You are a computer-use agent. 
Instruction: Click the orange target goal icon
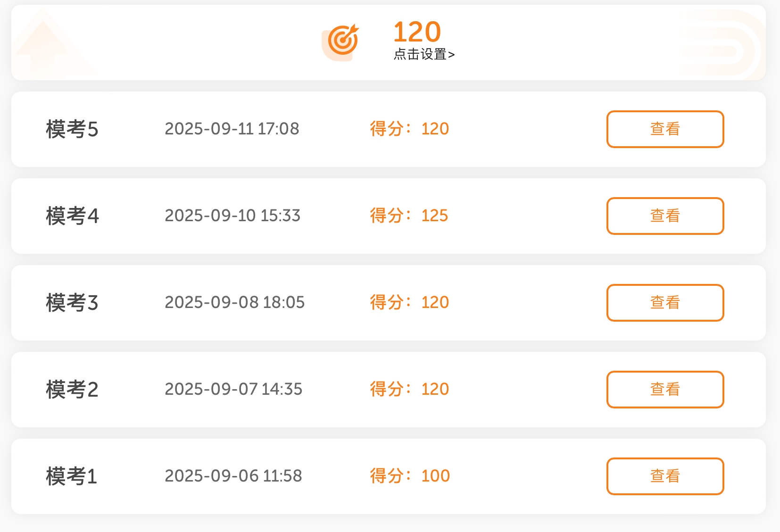(x=342, y=42)
